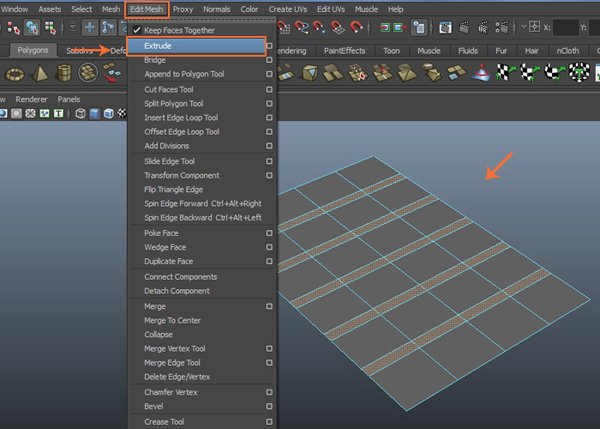Screen dimensions: 600x429
Task: Open Bevel option box
Action: (x=269, y=406)
